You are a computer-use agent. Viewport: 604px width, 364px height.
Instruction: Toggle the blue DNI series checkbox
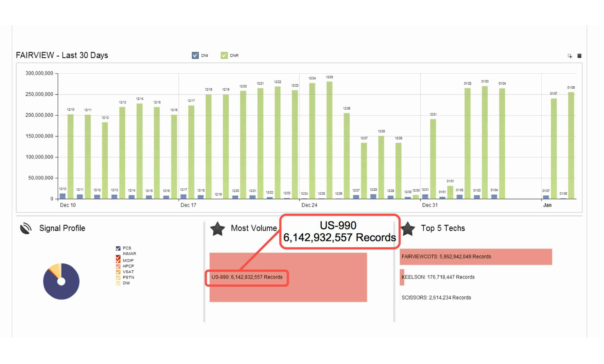coord(195,55)
